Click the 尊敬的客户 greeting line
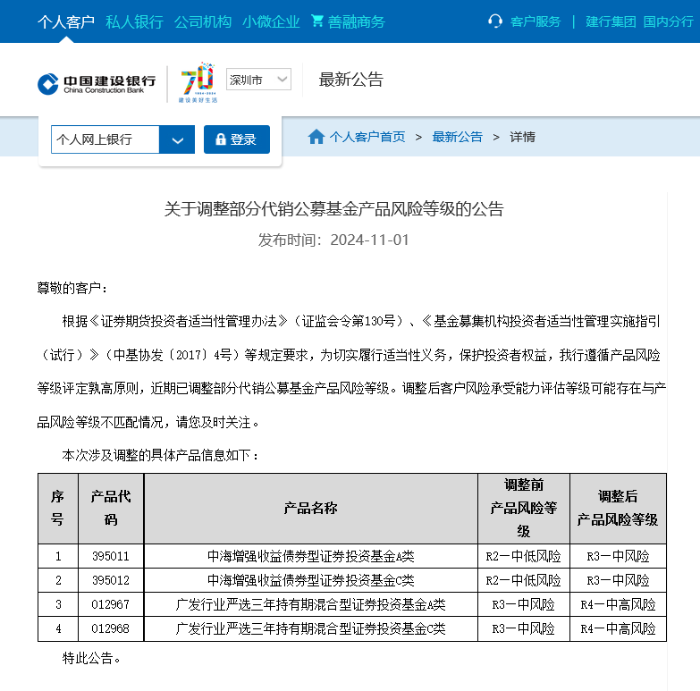Viewport: 700px width, 691px height. [x=72, y=288]
